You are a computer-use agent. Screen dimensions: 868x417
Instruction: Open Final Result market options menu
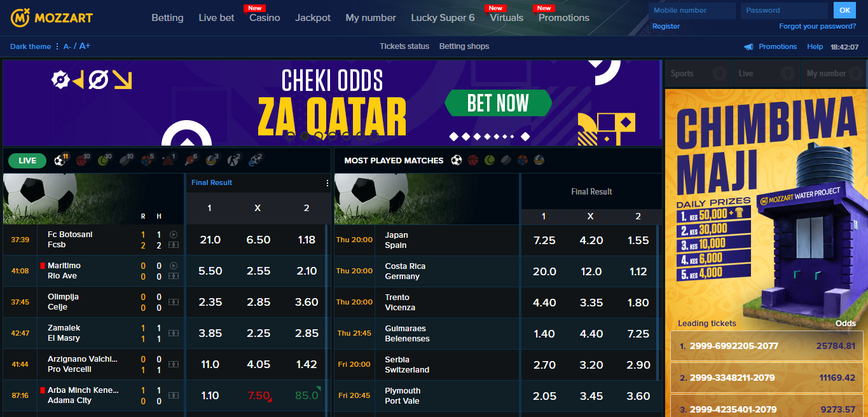pos(327,183)
